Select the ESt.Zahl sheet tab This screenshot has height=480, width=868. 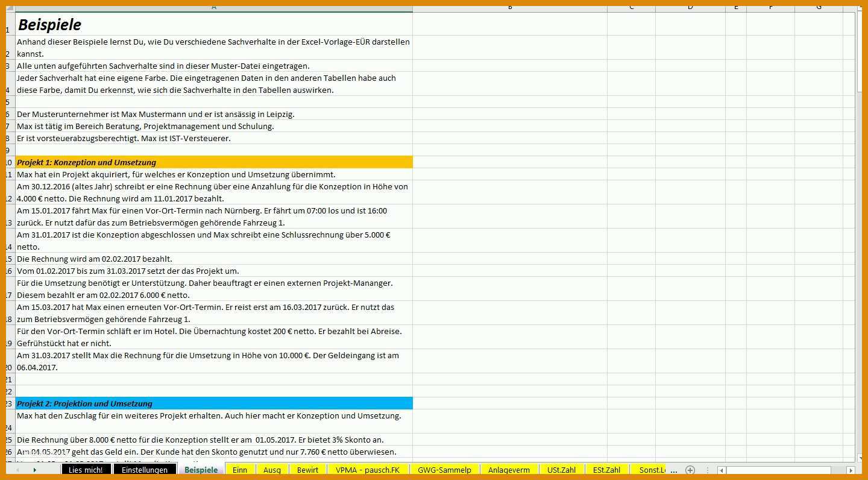pos(606,470)
